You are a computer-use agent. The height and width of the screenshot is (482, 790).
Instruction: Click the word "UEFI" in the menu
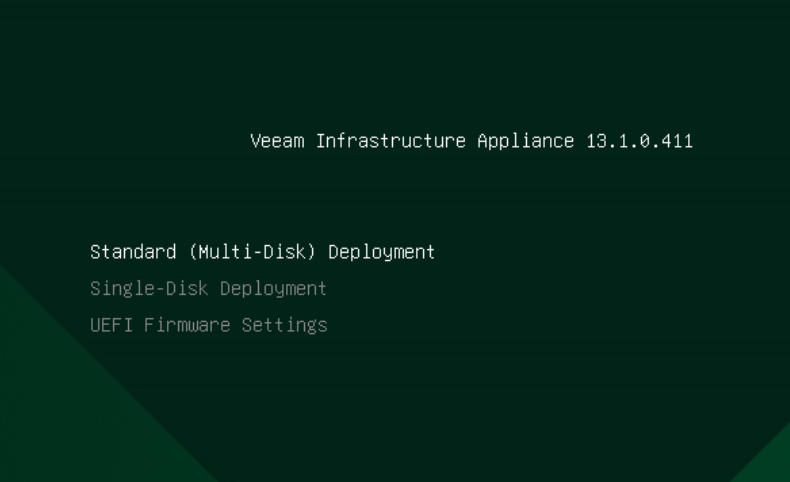pyautogui.click(x=111, y=325)
